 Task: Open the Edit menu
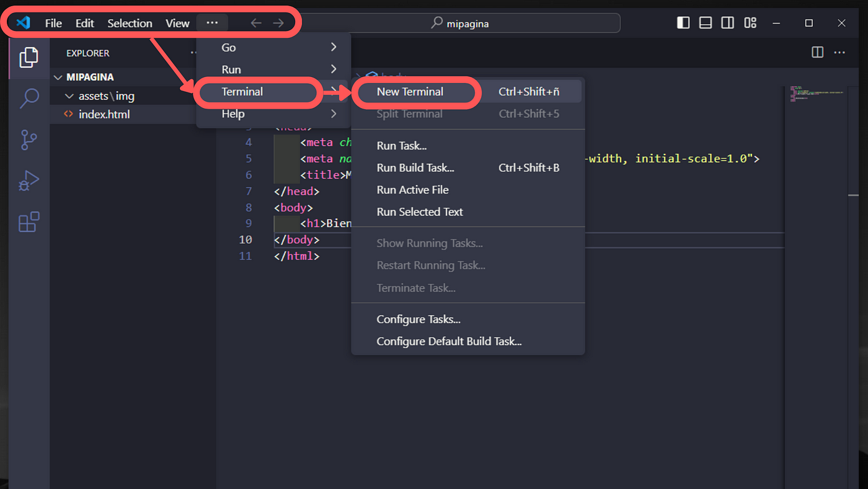84,23
